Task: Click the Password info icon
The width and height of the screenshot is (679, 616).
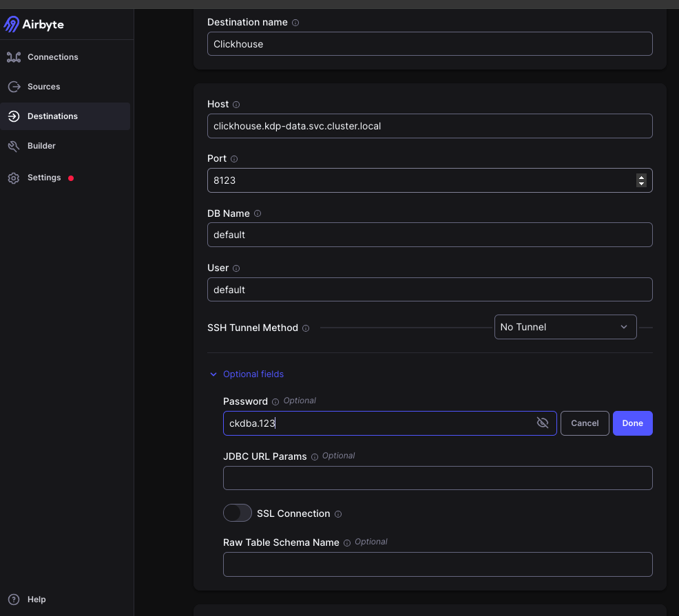Action: (275, 402)
